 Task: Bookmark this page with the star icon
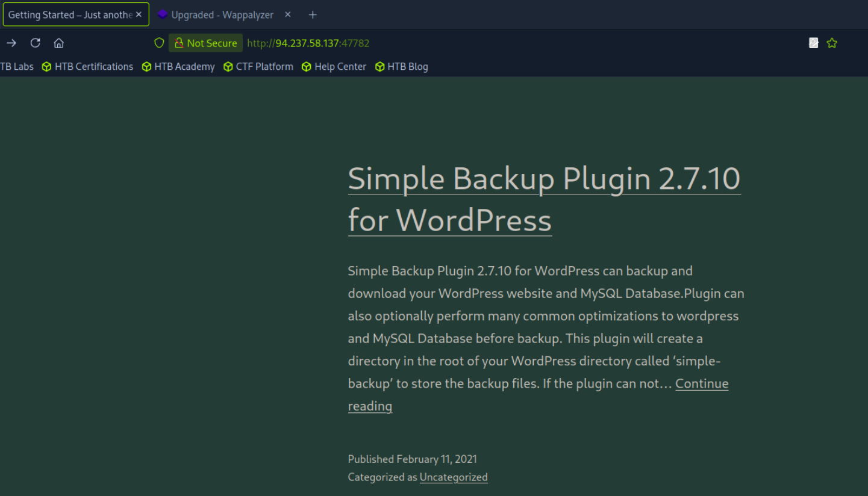832,43
